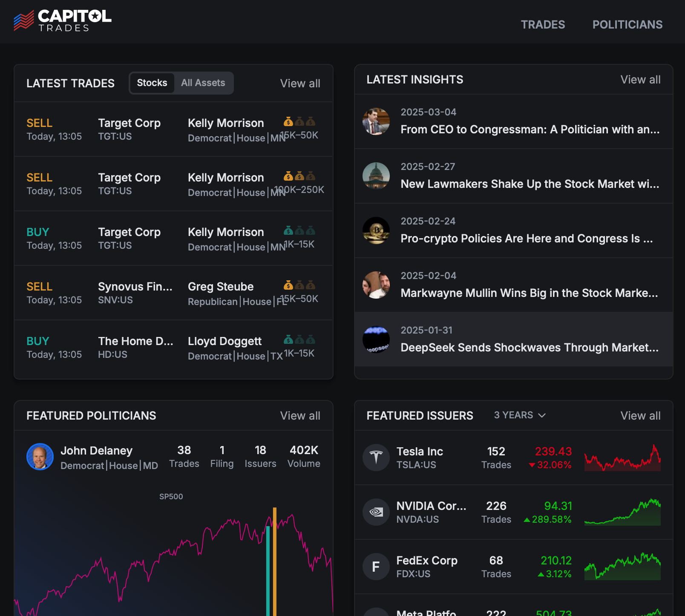Click the teal buy marker on chart
This screenshot has width=685, height=616.
tap(268, 571)
